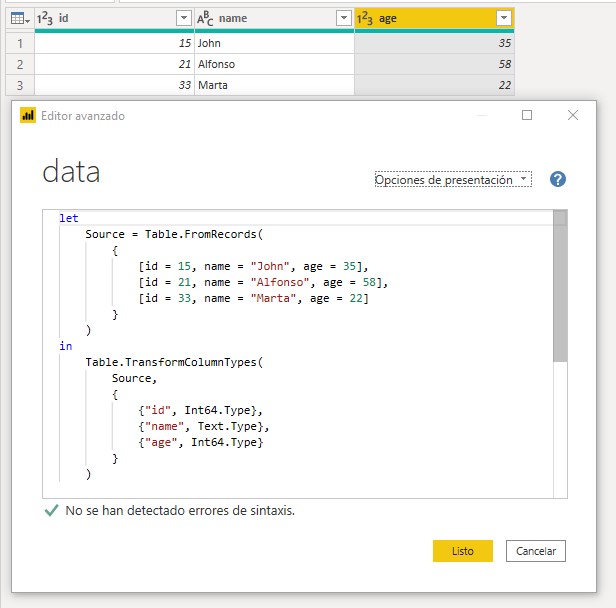Place cursor on the 'let' keyword
The image size is (616, 608).
tap(69, 218)
